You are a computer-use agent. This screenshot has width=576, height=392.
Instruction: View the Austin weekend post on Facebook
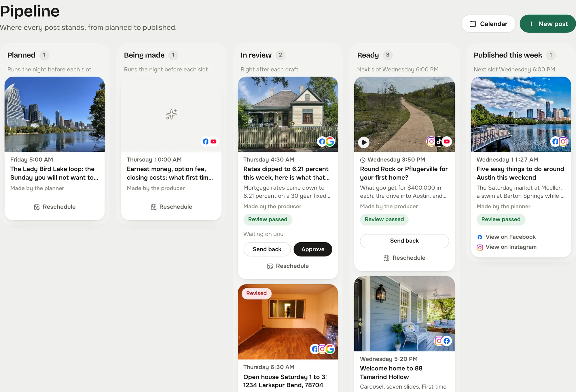(507, 237)
